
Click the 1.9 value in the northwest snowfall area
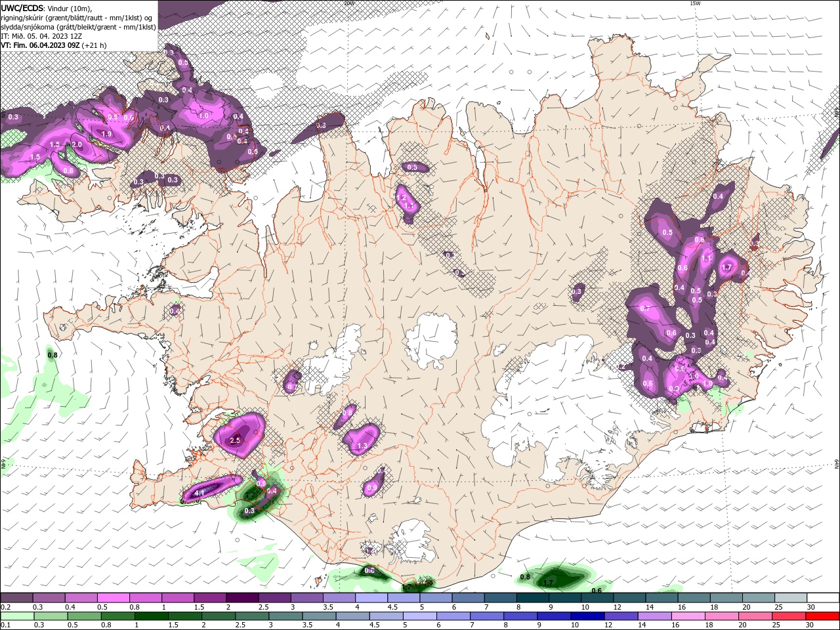(106, 134)
